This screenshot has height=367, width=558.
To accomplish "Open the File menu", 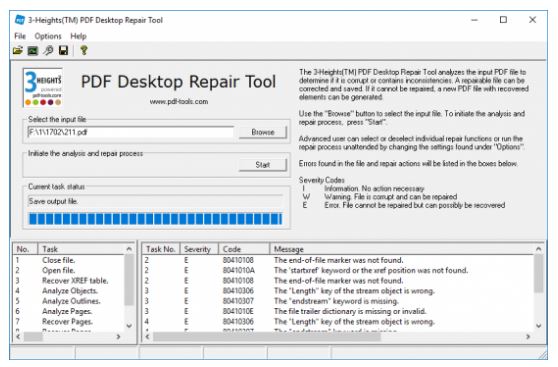I will [20, 36].
